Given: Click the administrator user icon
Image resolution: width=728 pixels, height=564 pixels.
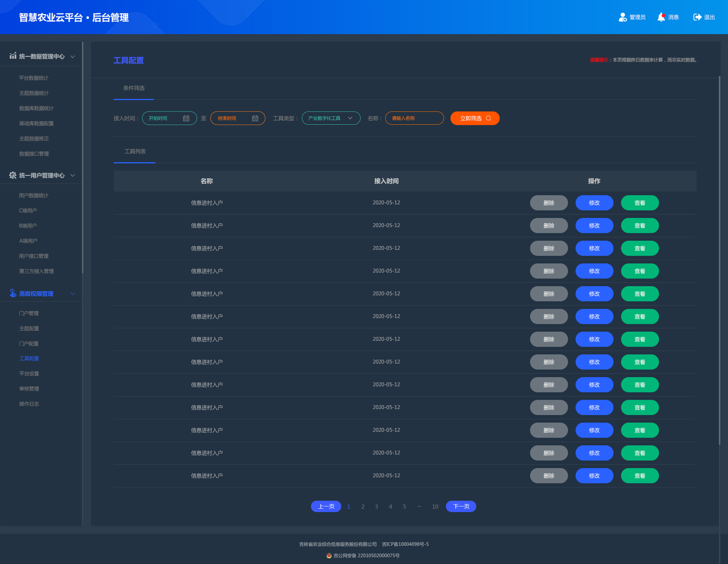Looking at the screenshot, I should click(623, 17).
